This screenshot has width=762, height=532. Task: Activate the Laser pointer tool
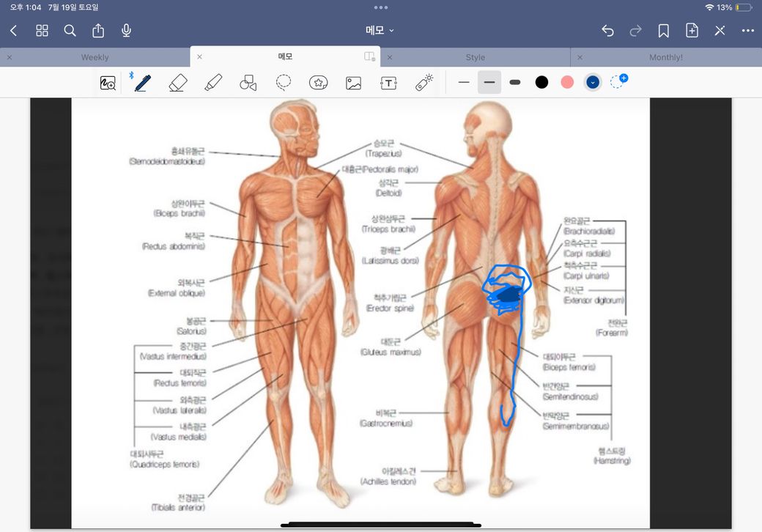(424, 83)
